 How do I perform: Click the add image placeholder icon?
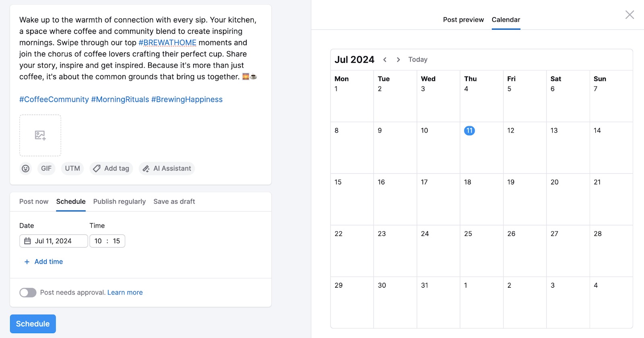click(x=40, y=135)
